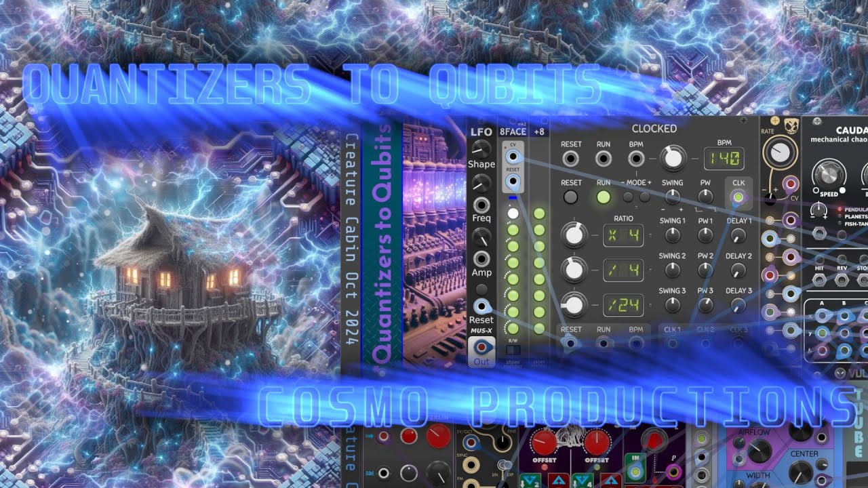The image size is (868, 488).
Task: Click the ratio display showing /24
Action: pyautogui.click(x=623, y=305)
